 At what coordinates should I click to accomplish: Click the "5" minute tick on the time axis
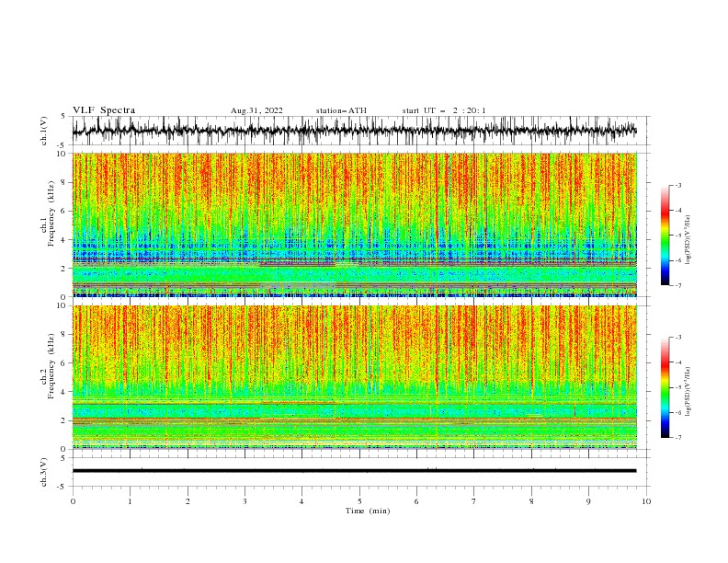tap(359, 501)
